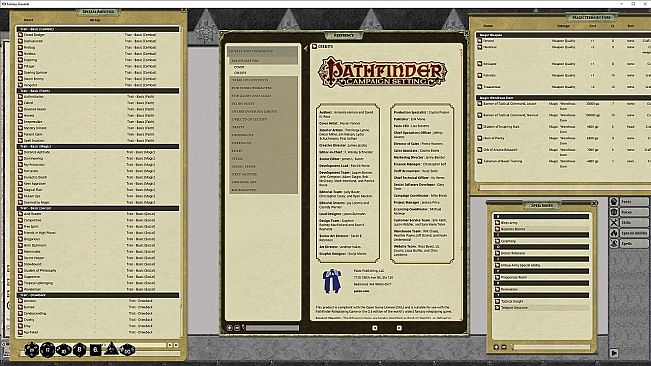Open the link icon for Horn of Plenty
The height and width of the screenshot is (366, 651).
pyautogui.click(x=480, y=138)
